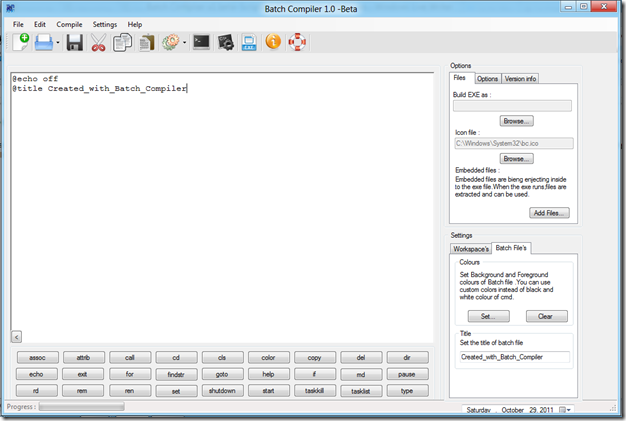The height and width of the screenshot is (421, 626).
Task: Create a new file with the green-plus document icon
Action: coord(21,42)
